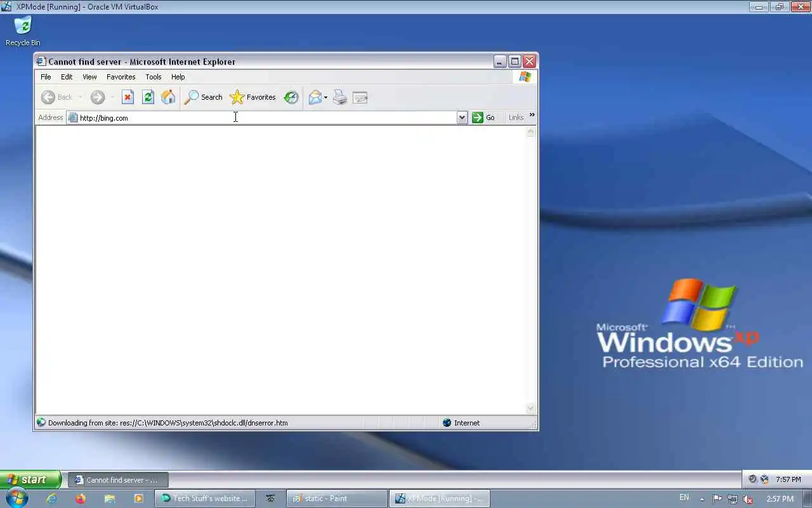This screenshot has height=508, width=812.
Task: Click the taskbar icon between website and Paint
Action: 270,498
